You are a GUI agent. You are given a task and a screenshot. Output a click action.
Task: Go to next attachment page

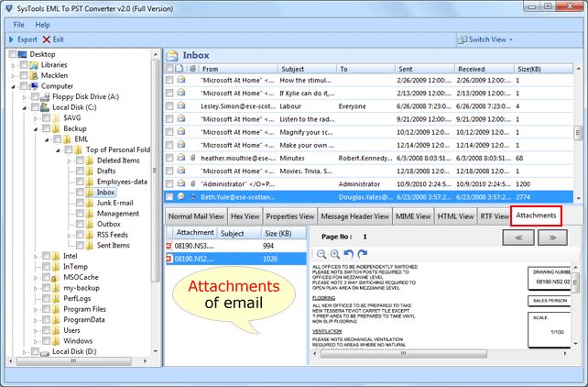[552, 238]
